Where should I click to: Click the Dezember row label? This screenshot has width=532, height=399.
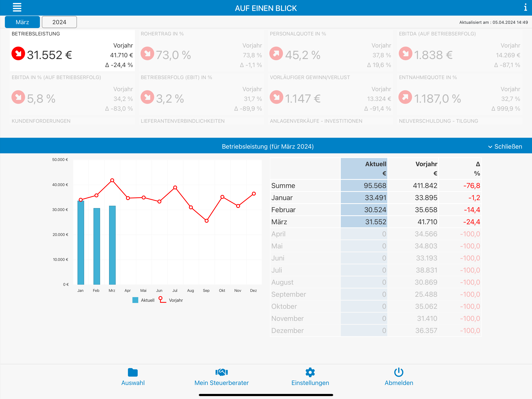[x=287, y=330]
